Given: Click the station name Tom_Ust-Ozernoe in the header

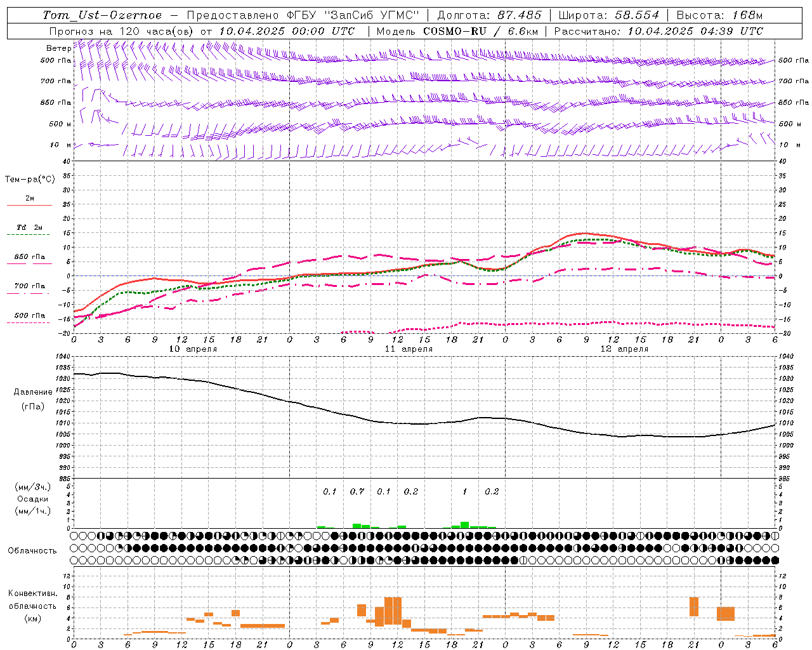Looking at the screenshot, I should (102, 15).
